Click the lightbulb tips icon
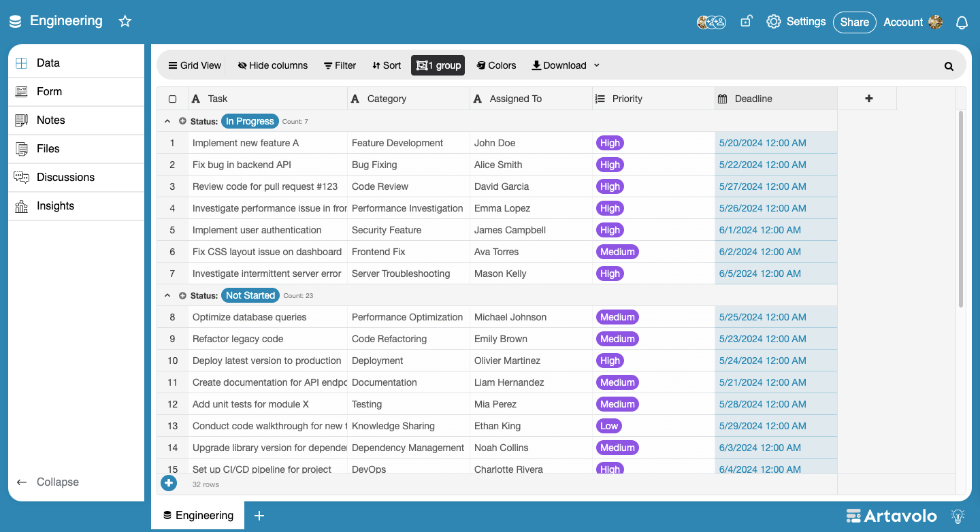Viewport: 980px width, 532px height. [x=958, y=516]
